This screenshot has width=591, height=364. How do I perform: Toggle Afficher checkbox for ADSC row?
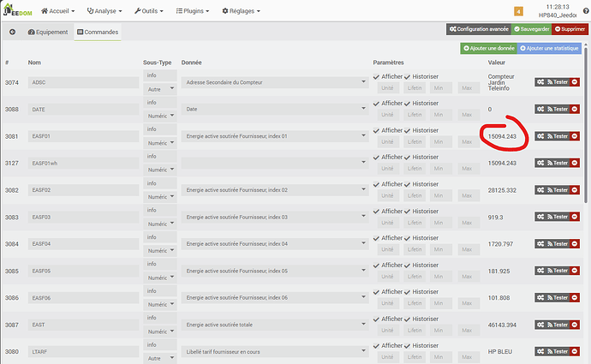377,77
